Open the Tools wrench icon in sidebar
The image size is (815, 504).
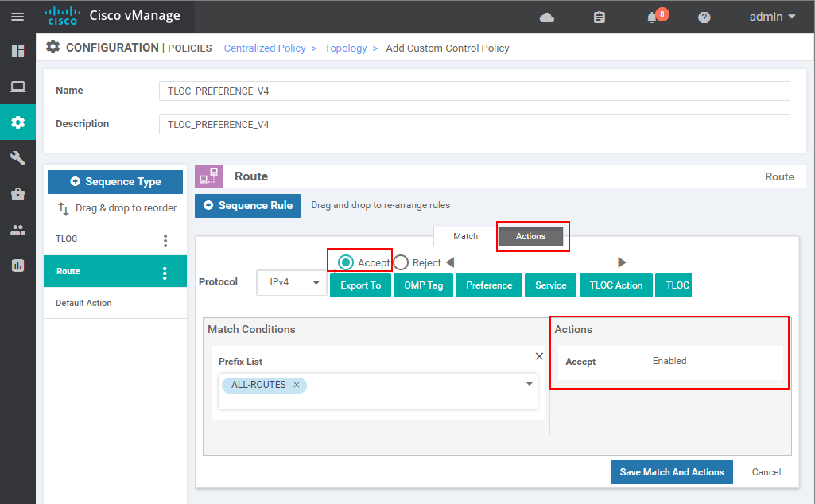pos(17,158)
